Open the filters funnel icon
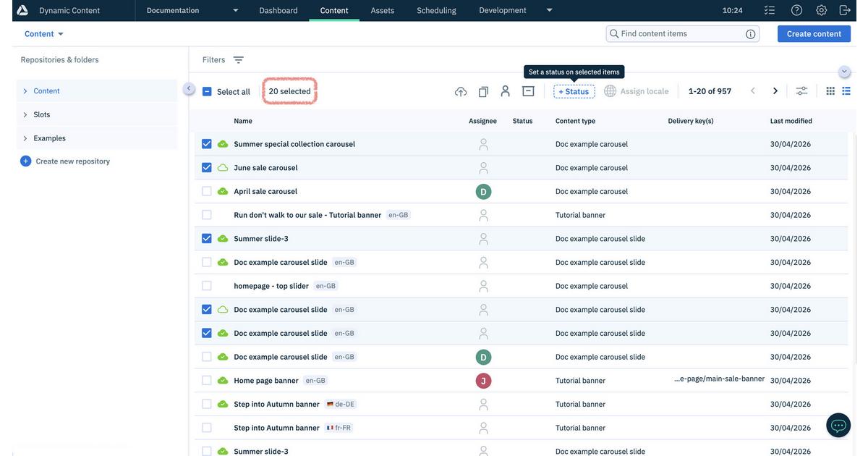This screenshot has width=868, height=456. click(238, 60)
